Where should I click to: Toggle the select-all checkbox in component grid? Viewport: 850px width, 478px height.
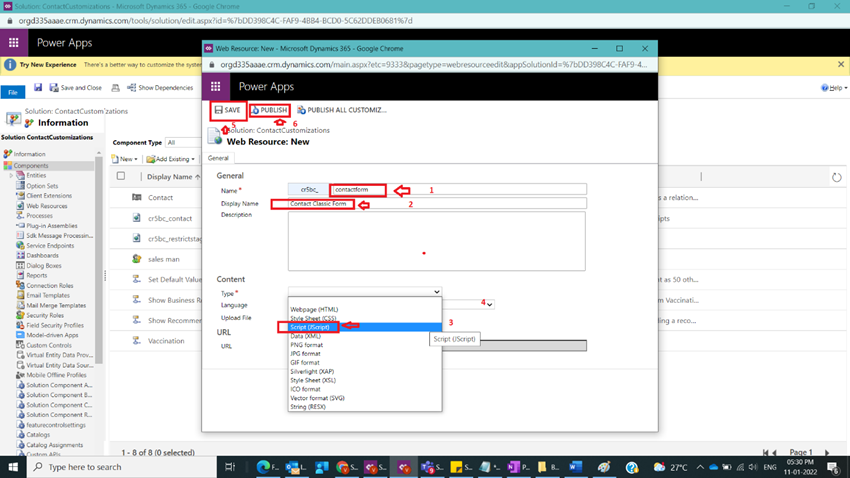pos(121,176)
